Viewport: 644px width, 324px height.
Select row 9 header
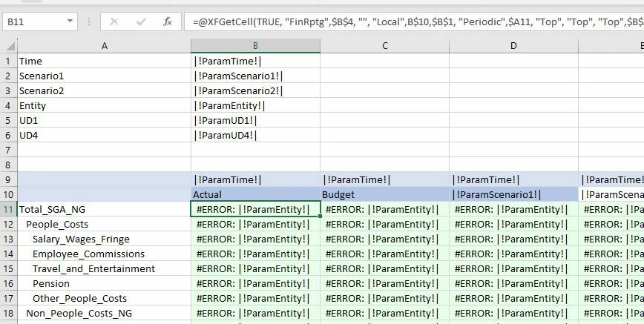pyautogui.click(x=9, y=179)
